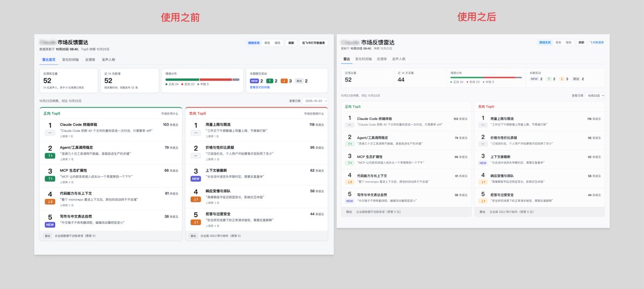This screenshot has width=644, height=289.
Task: Click NEW badge beside 上下文被截断 in 使用之前 panel
Action: (x=196, y=178)
